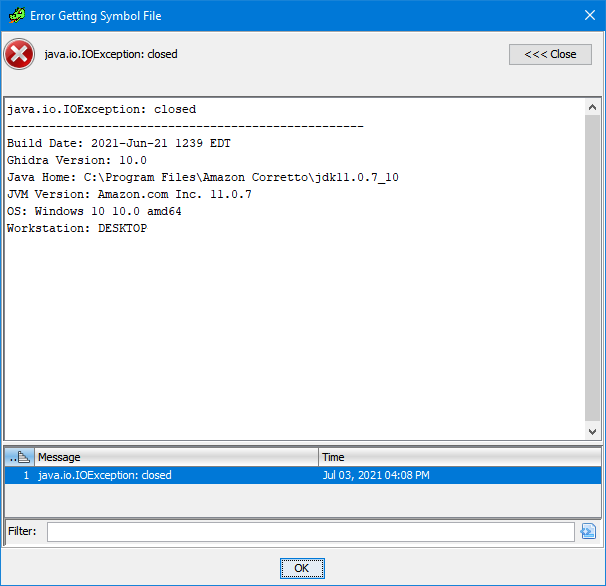Select the java.io.IOException: closed message row
Screen dimensions: 606x586
click(303, 475)
